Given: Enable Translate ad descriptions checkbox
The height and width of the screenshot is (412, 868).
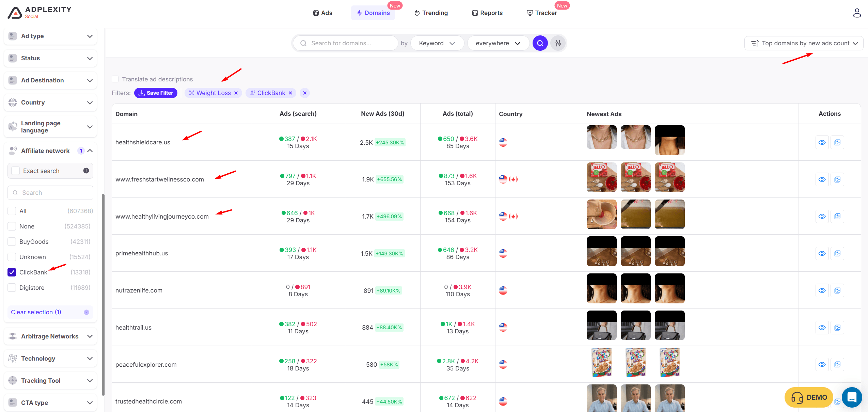Looking at the screenshot, I should coord(115,79).
